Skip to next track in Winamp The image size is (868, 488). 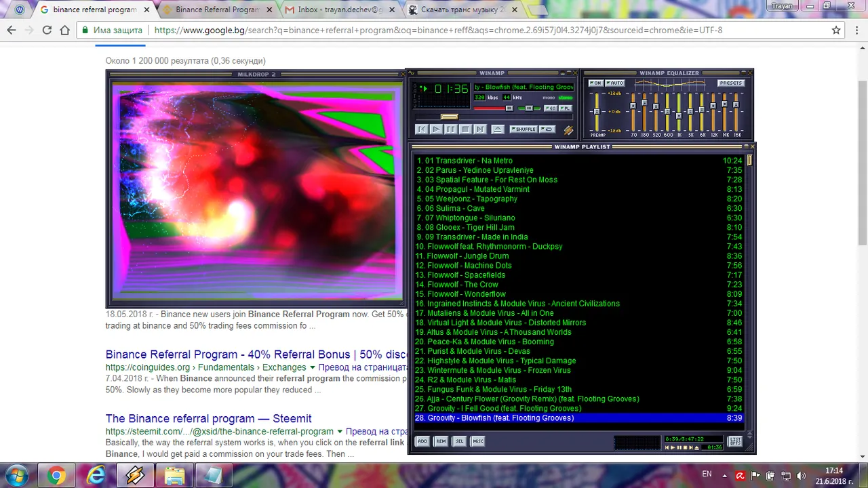coord(480,129)
